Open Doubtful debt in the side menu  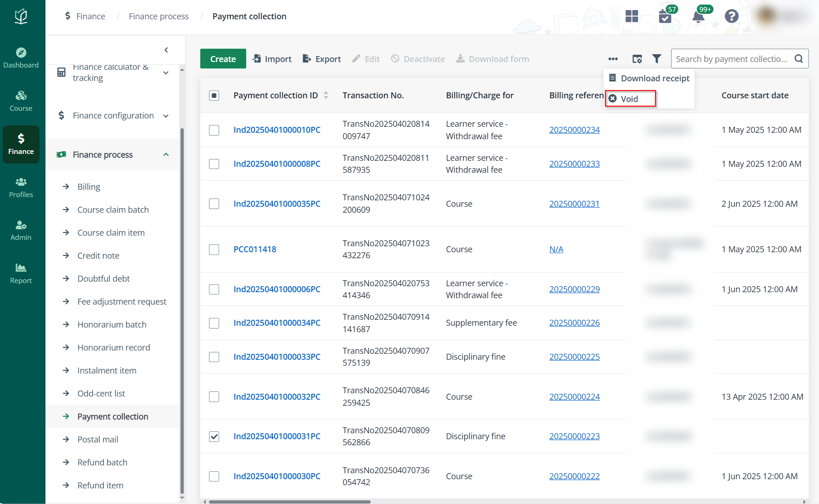[x=103, y=278]
